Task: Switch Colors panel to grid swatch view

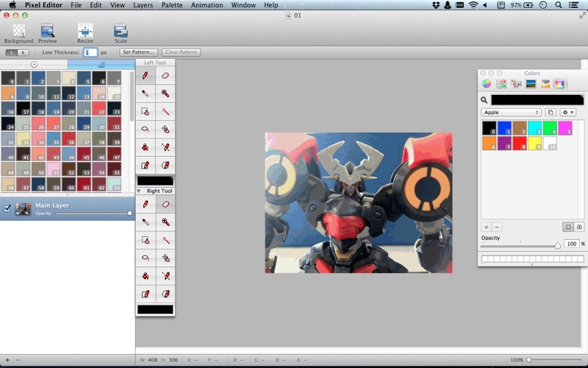Action: [579, 227]
